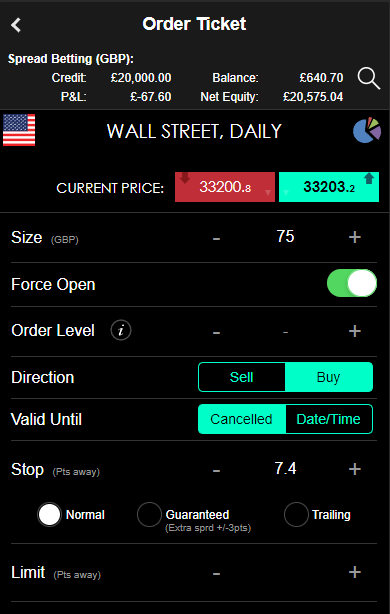
Task: Go back using the top-left arrow
Action: [16, 25]
